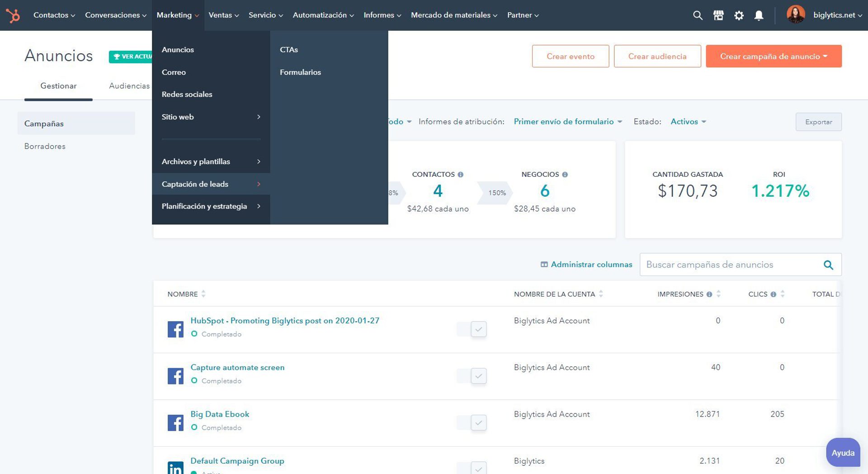Click the search icon in campaign search box
The image size is (868, 474).
[828, 265]
